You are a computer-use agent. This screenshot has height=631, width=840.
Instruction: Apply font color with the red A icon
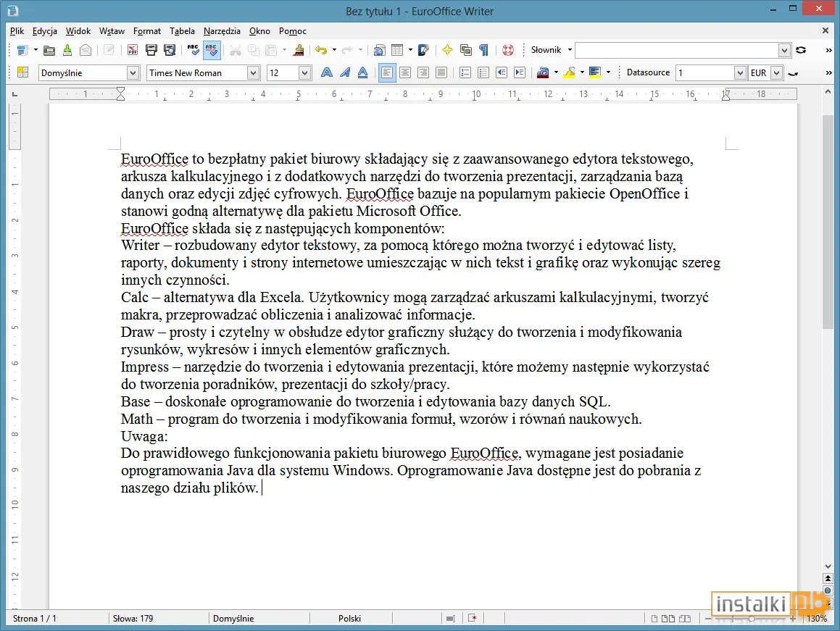(543, 72)
